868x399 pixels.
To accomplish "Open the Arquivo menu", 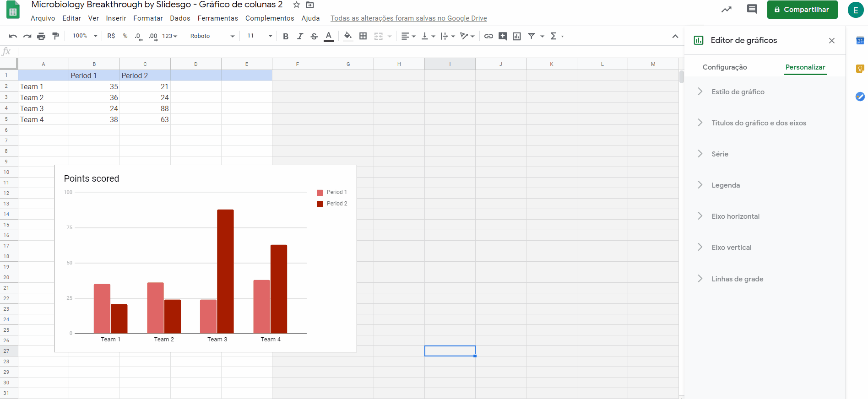I will point(43,18).
